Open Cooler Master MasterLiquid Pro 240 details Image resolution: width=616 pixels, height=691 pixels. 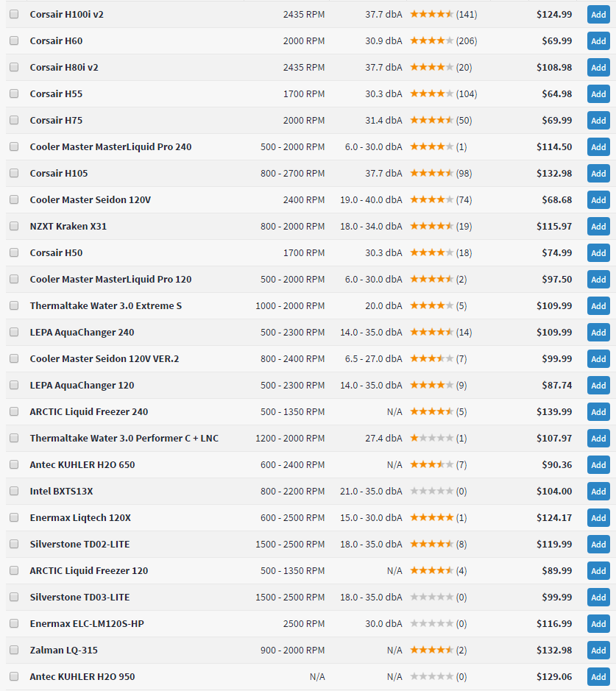[110, 146]
